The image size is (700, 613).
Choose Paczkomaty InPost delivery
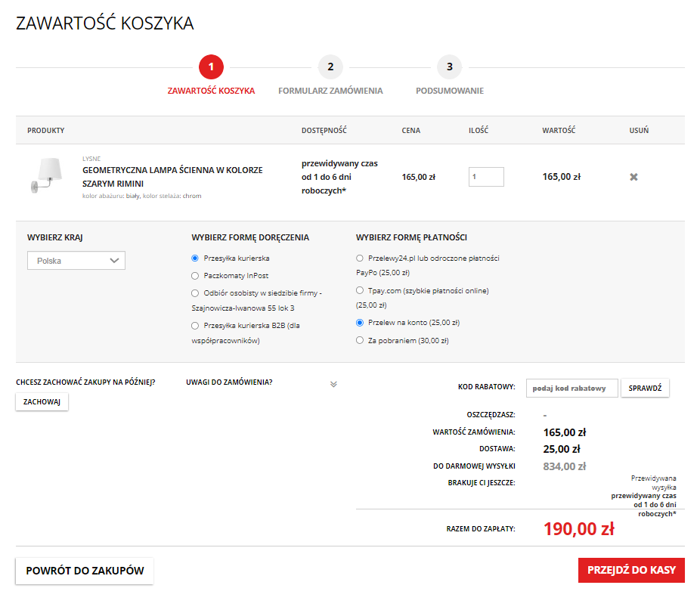pyautogui.click(x=194, y=275)
